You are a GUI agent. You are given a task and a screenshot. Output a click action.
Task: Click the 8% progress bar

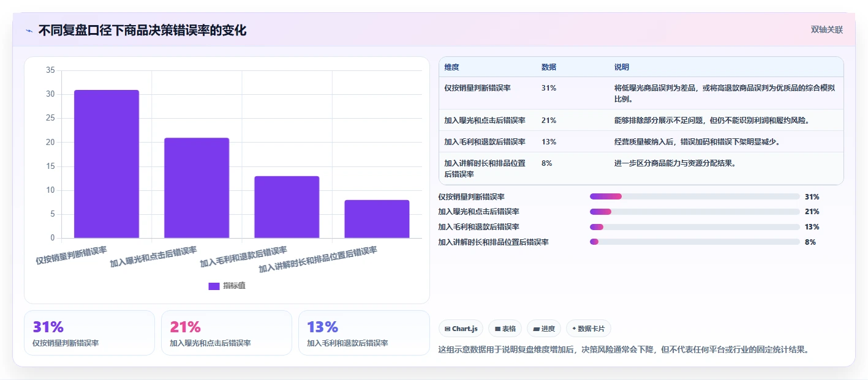coord(695,242)
